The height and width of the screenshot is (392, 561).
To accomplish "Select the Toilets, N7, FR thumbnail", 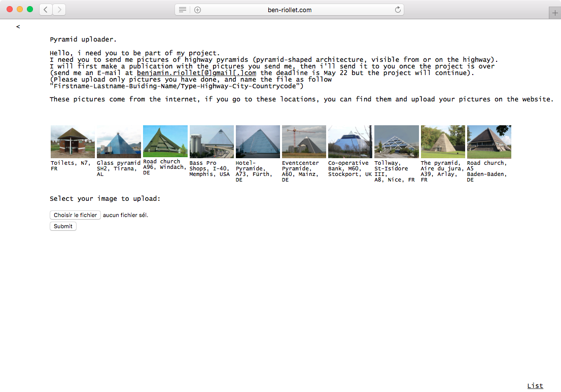I will 73,142.
